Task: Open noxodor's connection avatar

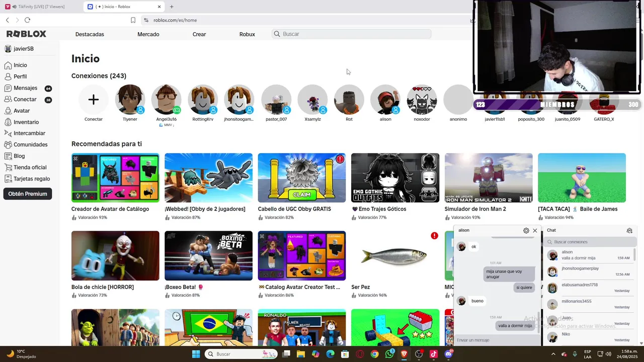Action: click(x=422, y=100)
